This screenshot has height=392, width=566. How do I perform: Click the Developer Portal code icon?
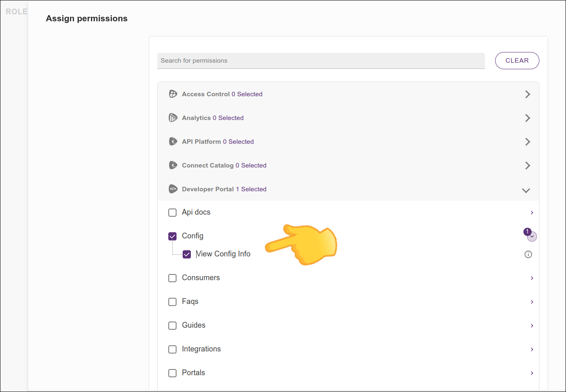click(173, 189)
